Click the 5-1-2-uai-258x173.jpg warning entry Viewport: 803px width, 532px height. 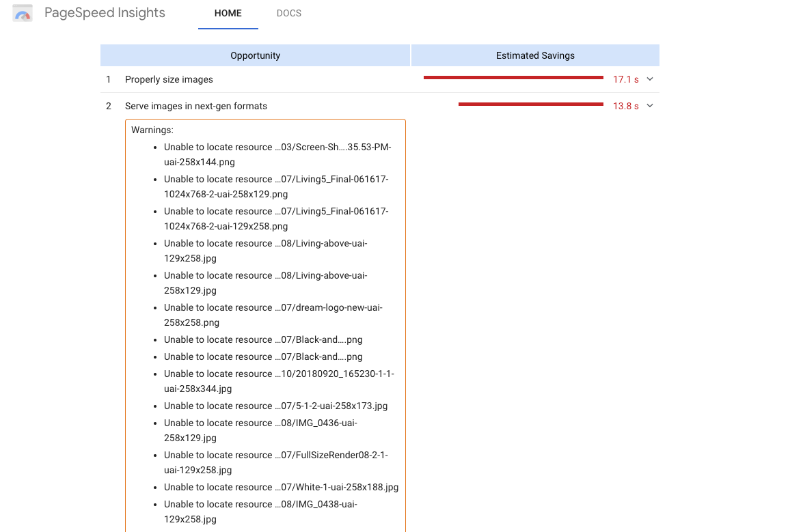(x=275, y=406)
